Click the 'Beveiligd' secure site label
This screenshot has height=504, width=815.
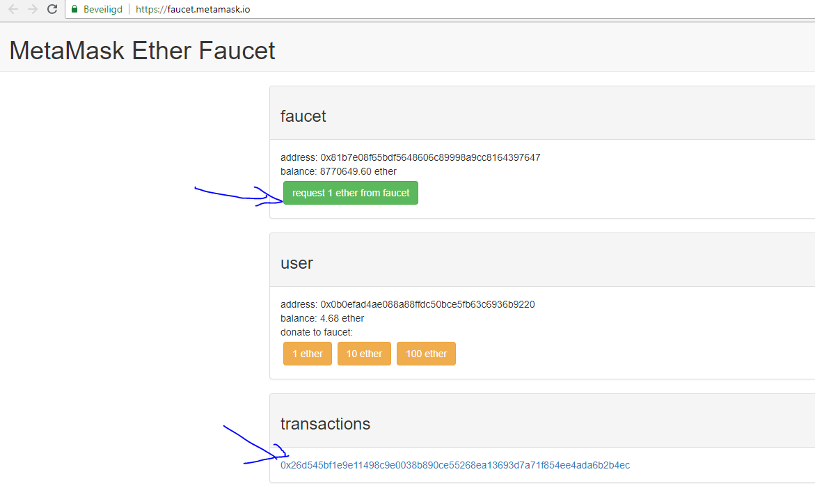(x=102, y=10)
